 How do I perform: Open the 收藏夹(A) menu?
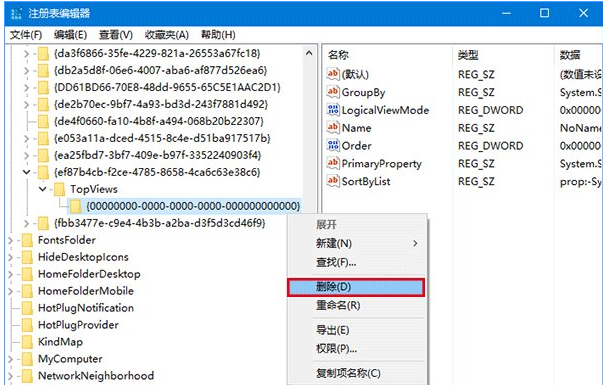click(x=167, y=35)
